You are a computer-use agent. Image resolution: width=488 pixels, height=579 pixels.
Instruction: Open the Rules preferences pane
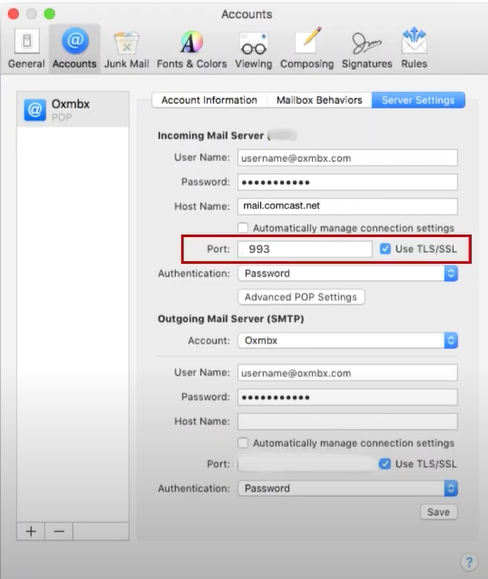click(414, 49)
